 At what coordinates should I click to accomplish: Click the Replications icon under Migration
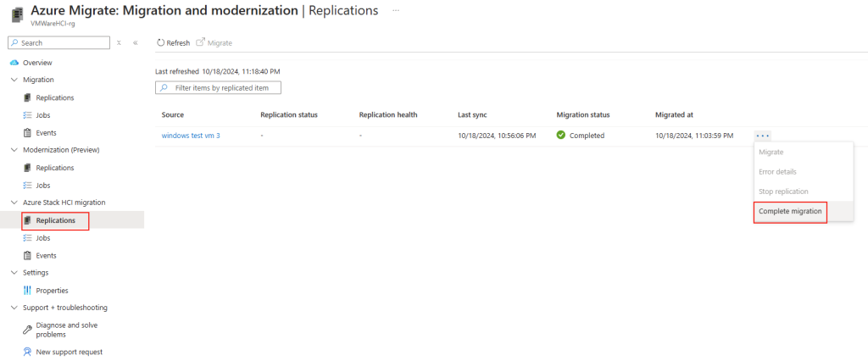(x=27, y=97)
